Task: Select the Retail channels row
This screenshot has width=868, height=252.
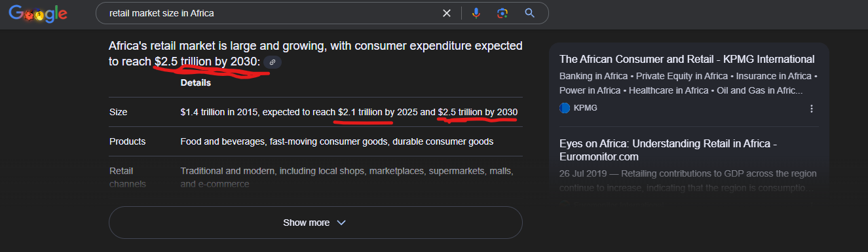Action: tap(315, 177)
